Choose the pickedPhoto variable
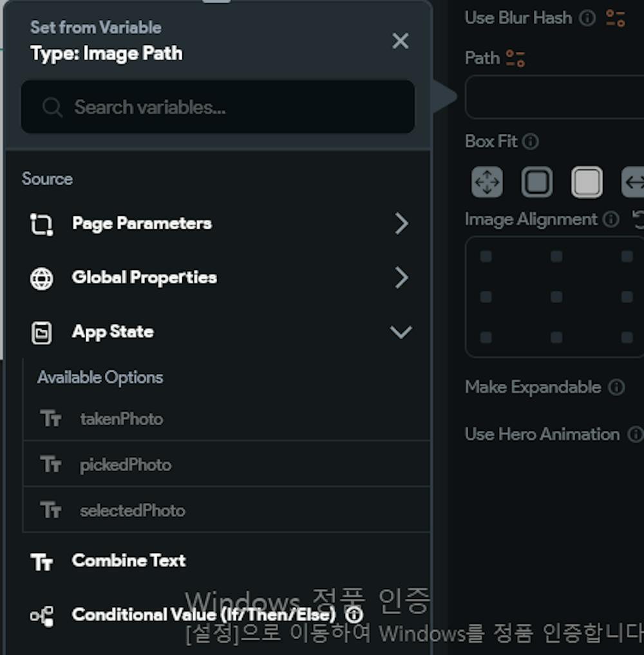 coord(126,465)
